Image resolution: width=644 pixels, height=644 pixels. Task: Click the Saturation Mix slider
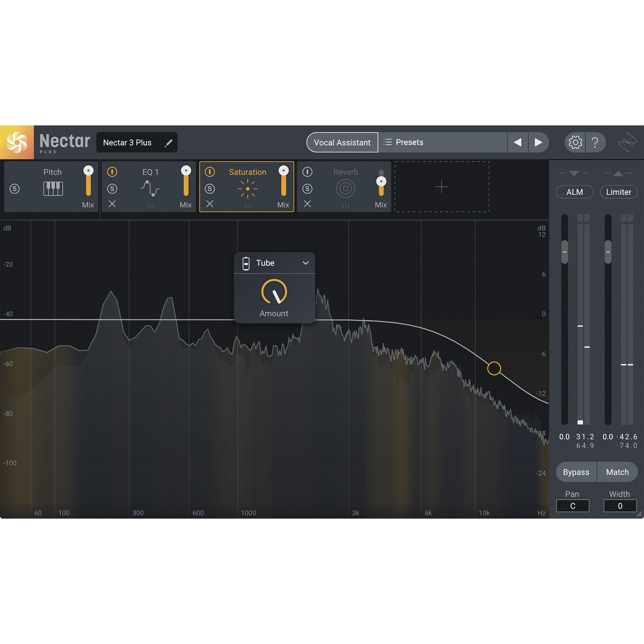click(x=284, y=181)
